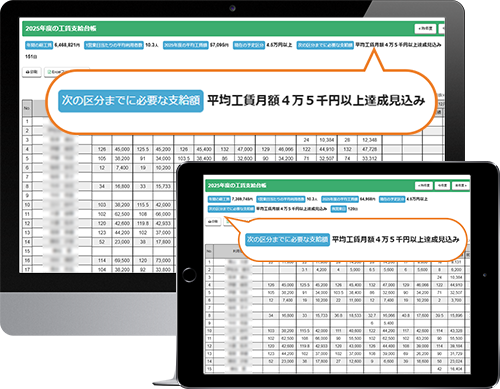
Task: Go to 前年度 on the tablet screen
Action: pos(424,185)
